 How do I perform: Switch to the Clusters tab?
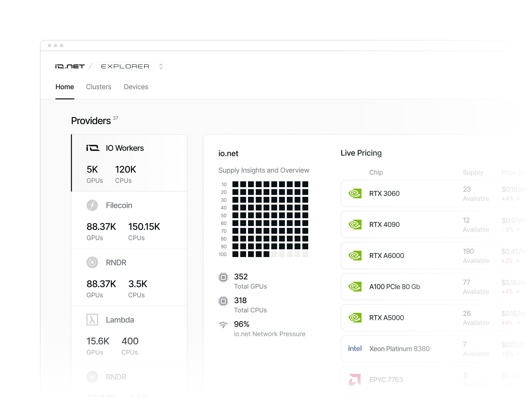point(98,87)
